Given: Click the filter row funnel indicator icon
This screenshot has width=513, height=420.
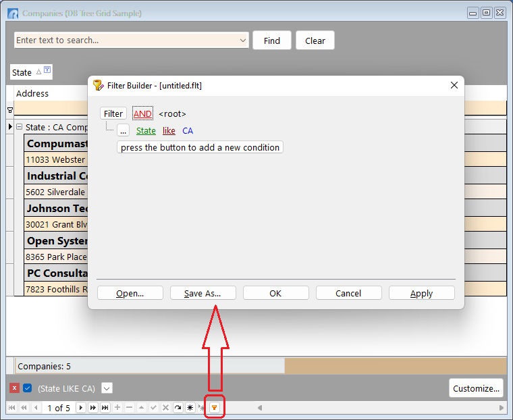Looking at the screenshot, I should [x=10, y=110].
